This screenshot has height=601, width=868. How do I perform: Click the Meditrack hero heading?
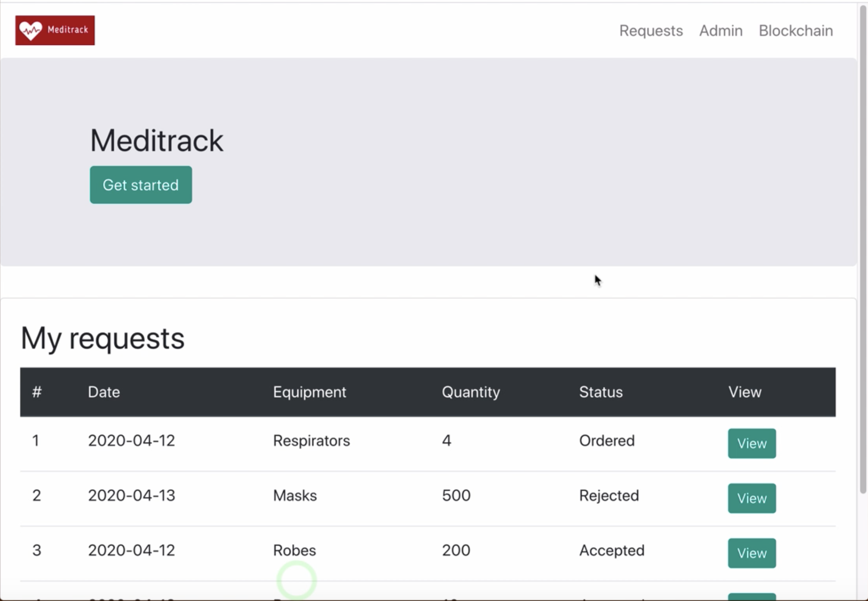tap(157, 141)
